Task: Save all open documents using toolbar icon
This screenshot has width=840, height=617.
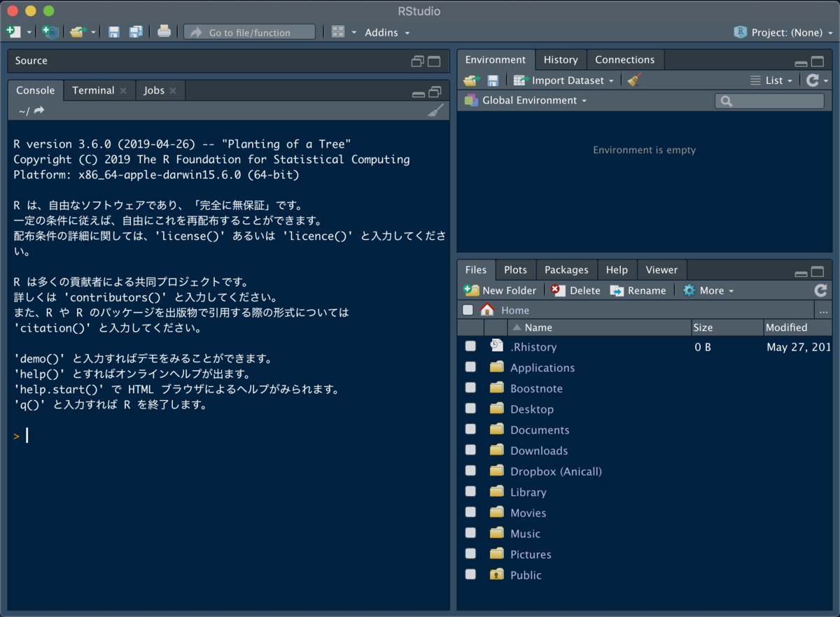Action: coord(136,31)
